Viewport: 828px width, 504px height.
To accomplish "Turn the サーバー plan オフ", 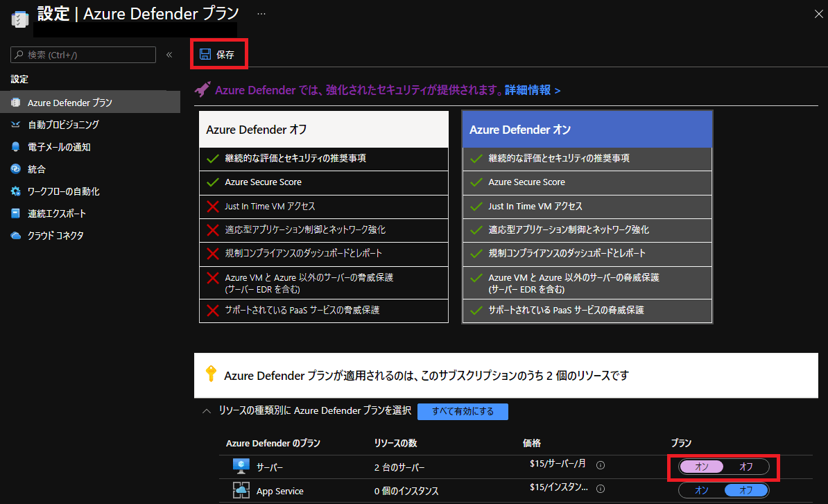I will pos(746,467).
